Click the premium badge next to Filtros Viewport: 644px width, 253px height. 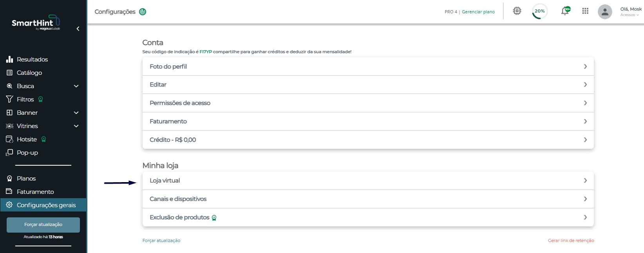(40, 99)
